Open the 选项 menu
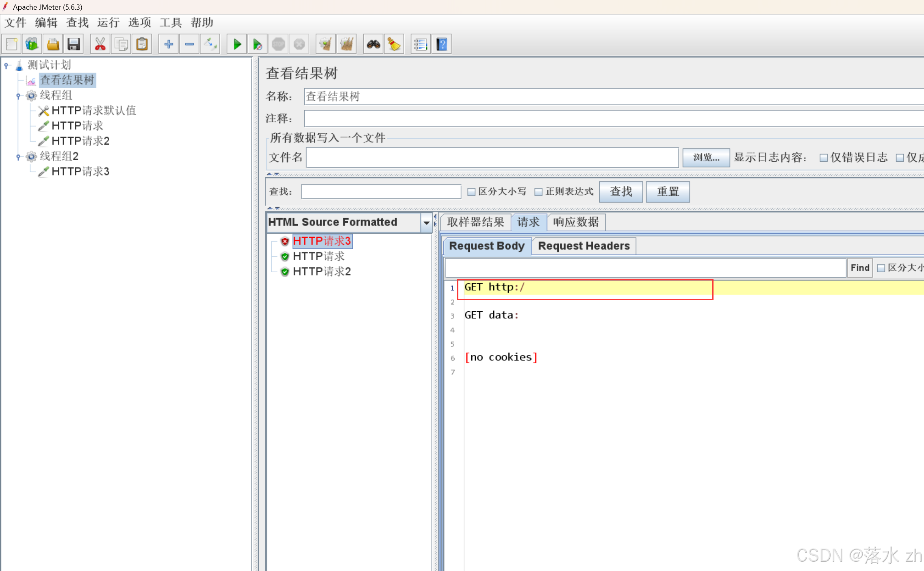 pyautogui.click(x=140, y=22)
